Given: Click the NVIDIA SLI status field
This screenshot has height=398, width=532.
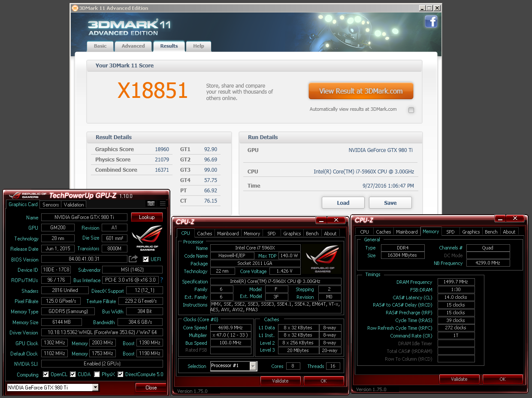Looking at the screenshot, I should click(102, 364).
